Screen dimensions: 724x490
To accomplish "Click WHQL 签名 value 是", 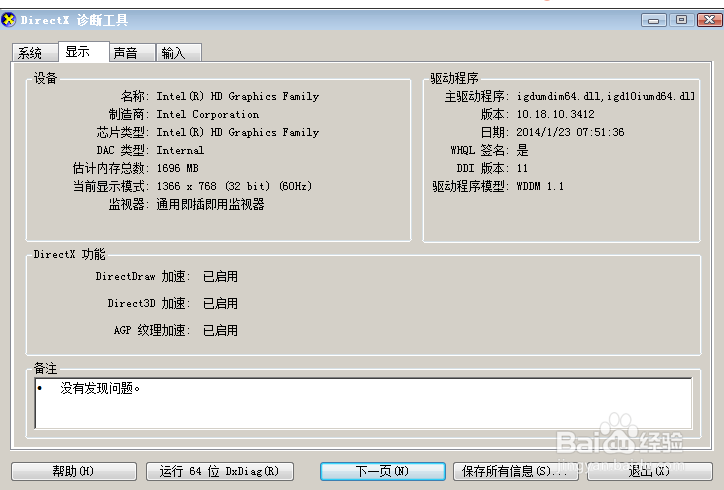I will click(522, 150).
